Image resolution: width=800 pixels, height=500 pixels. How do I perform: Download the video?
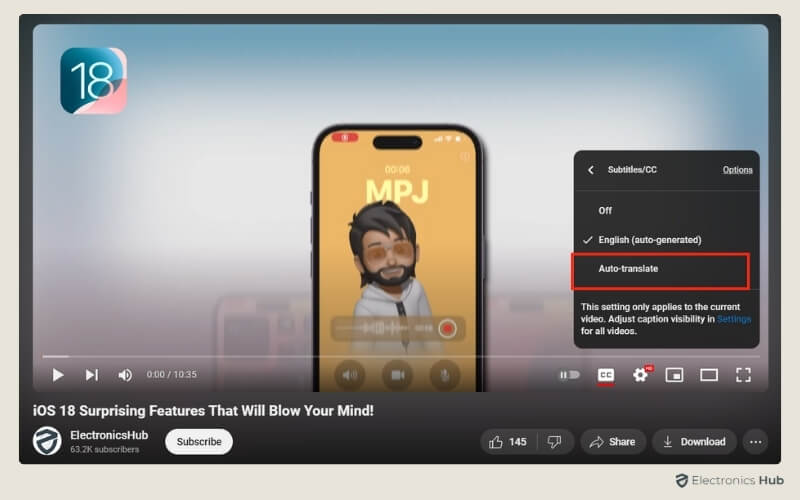(694, 442)
